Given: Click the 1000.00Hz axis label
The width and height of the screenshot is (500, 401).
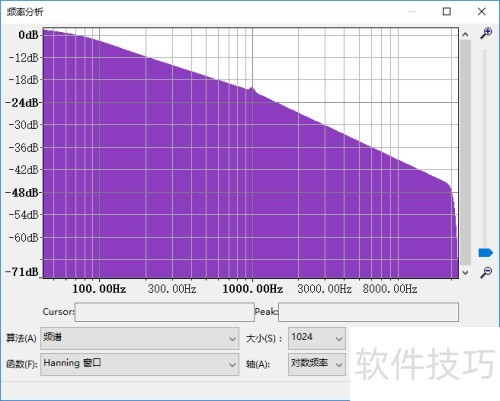Looking at the screenshot, I should point(253,289).
